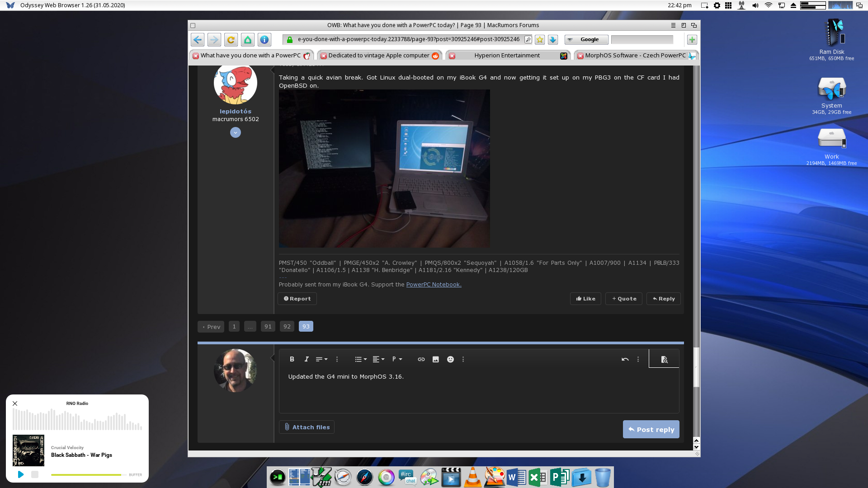Show more text options after font size
Screen dimensions: 868x488
point(337,359)
